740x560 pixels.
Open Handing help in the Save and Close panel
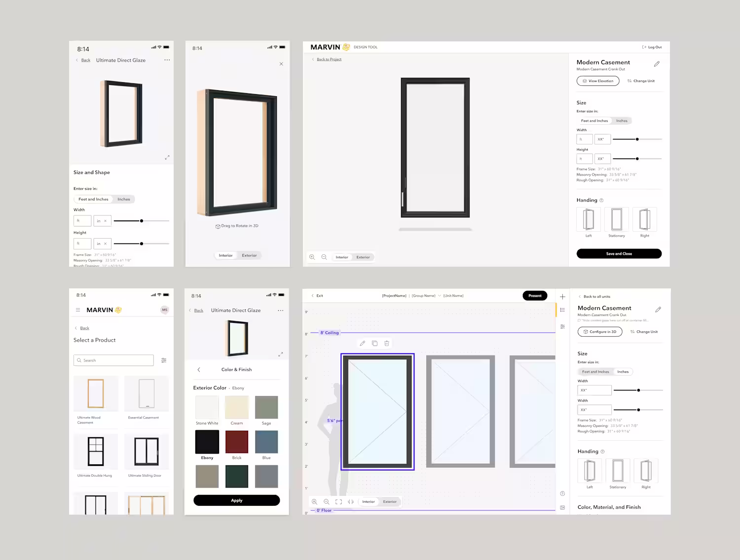pos(601,200)
